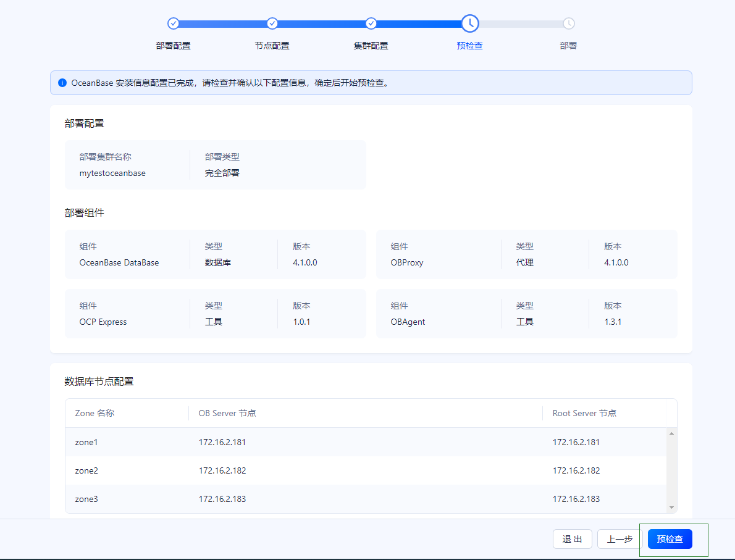Click the 数据库节点配置 section heading
Image resolution: width=735 pixels, height=560 pixels.
(x=99, y=382)
